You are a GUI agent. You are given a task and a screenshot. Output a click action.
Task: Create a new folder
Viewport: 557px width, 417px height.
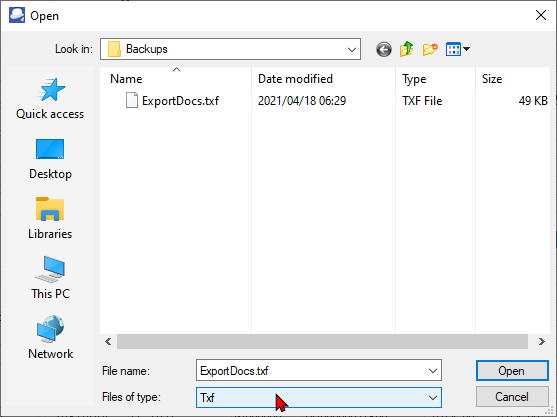click(x=430, y=49)
